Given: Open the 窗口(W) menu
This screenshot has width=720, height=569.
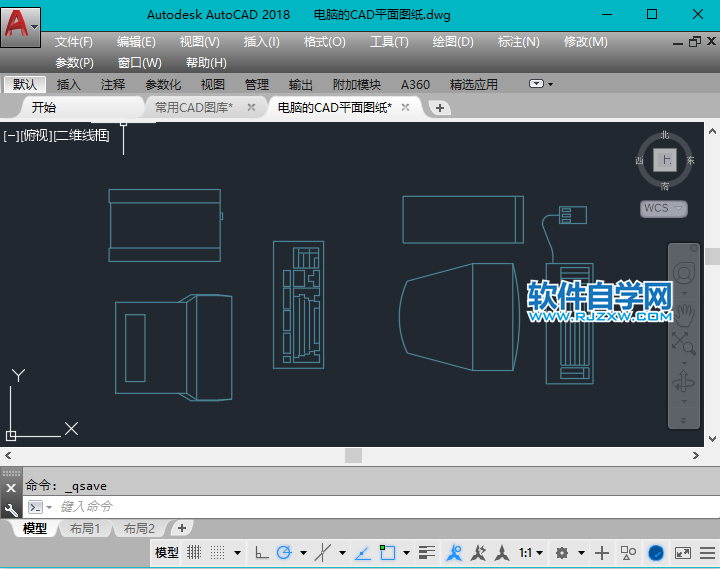Looking at the screenshot, I should [139, 62].
